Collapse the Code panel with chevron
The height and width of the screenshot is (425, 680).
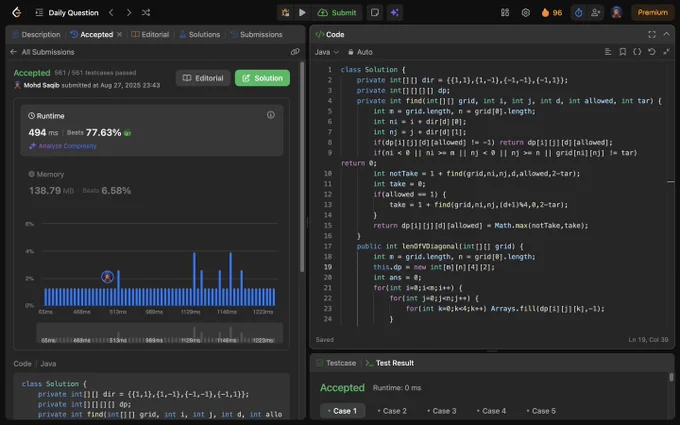(x=667, y=34)
